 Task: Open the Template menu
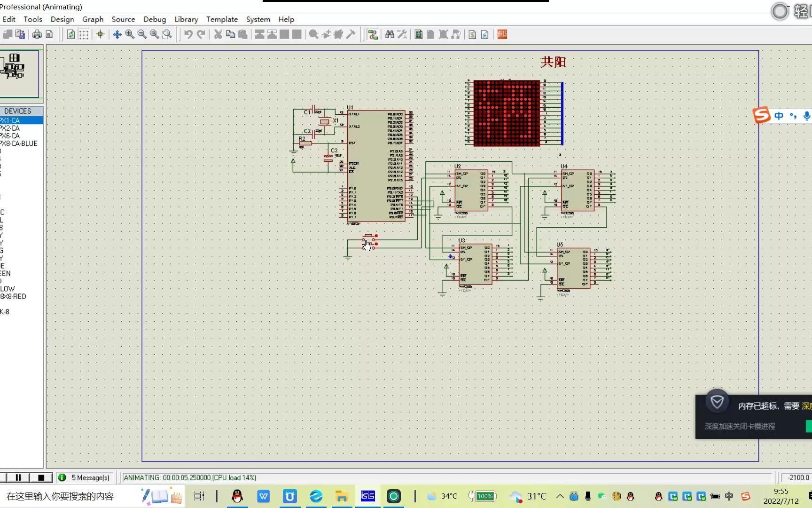coord(222,19)
